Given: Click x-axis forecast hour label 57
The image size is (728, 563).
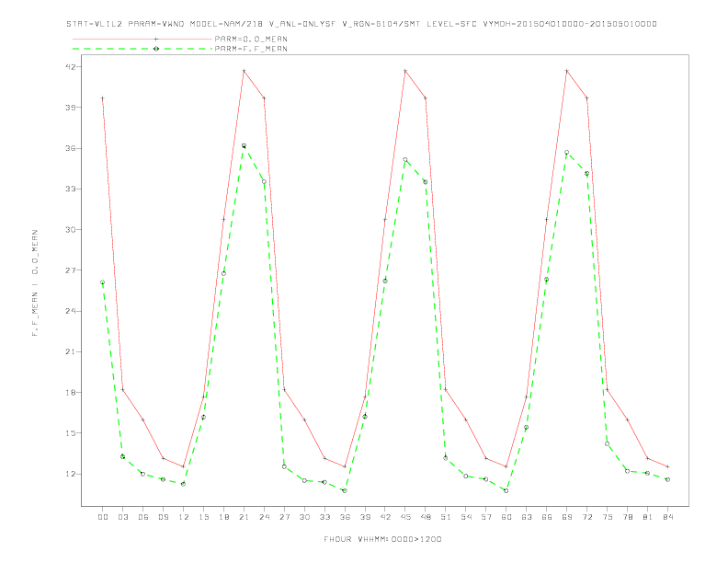Looking at the screenshot, I should tap(486, 517).
